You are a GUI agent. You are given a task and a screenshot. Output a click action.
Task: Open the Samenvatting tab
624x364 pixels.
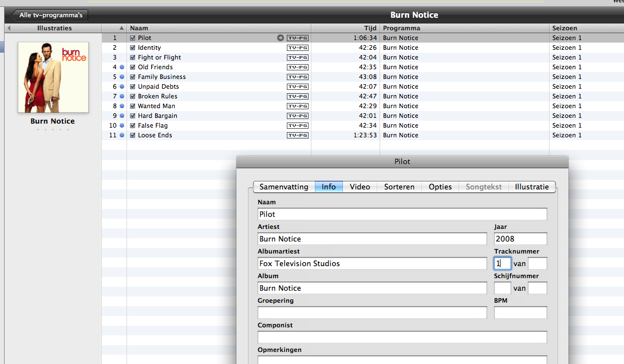coord(284,187)
